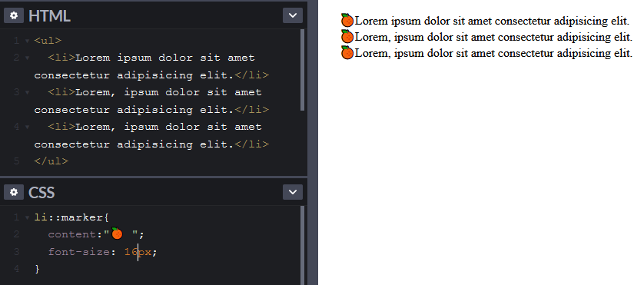644x285 pixels.
Task: Click the first orange bullet marker in preview
Action: tap(347, 20)
